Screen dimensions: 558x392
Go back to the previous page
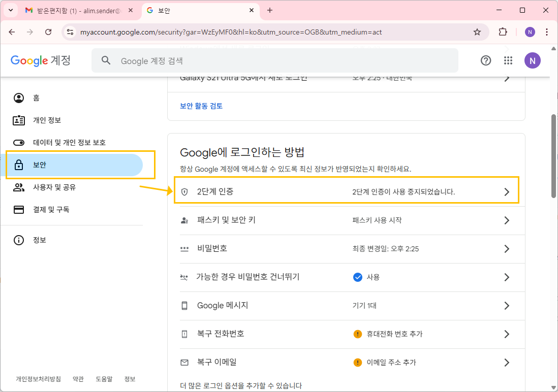tap(12, 32)
